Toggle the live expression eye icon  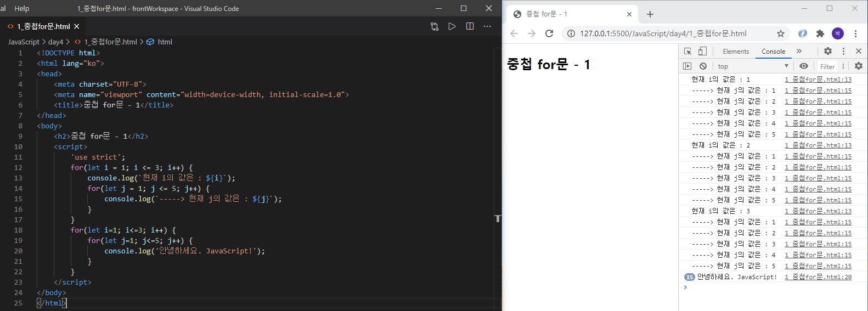[x=804, y=66]
